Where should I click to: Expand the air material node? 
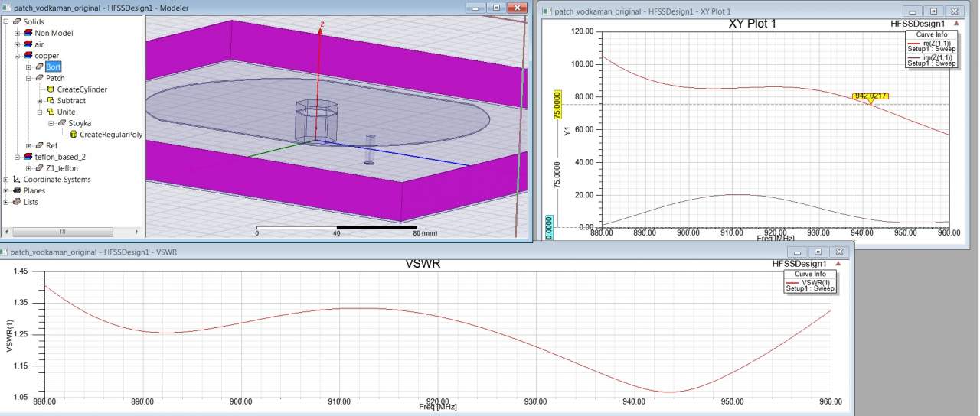pyautogui.click(x=18, y=44)
